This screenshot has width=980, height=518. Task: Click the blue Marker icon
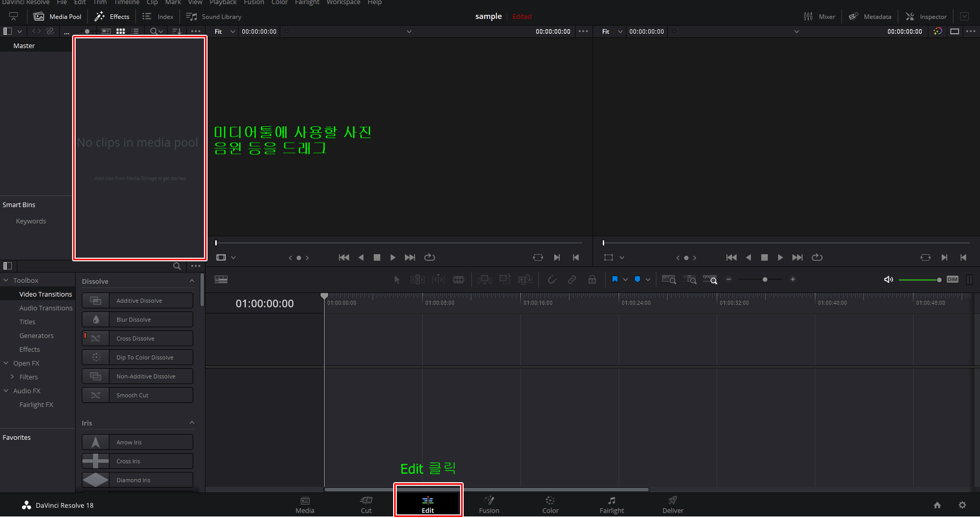click(637, 279)
